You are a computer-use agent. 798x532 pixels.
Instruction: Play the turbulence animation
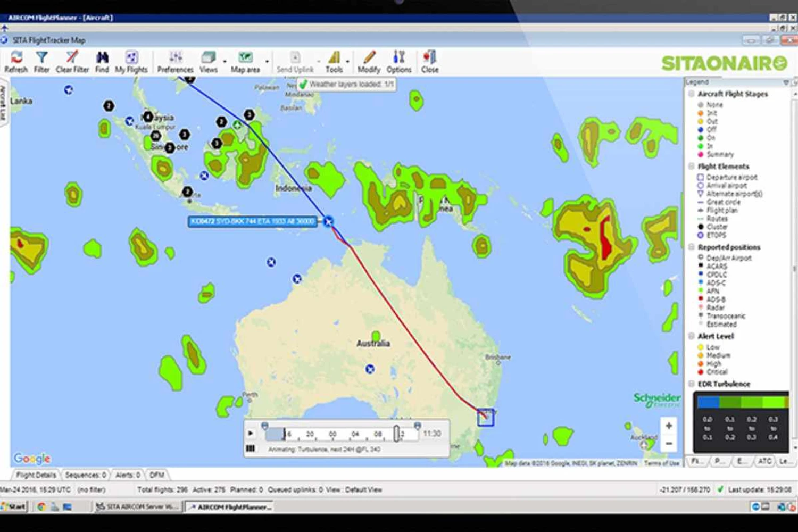click(251, 434)
